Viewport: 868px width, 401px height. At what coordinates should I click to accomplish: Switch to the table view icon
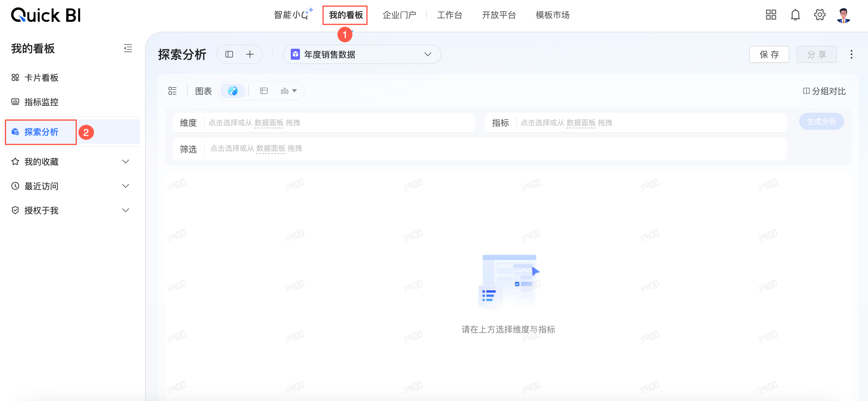pos(264,90)
